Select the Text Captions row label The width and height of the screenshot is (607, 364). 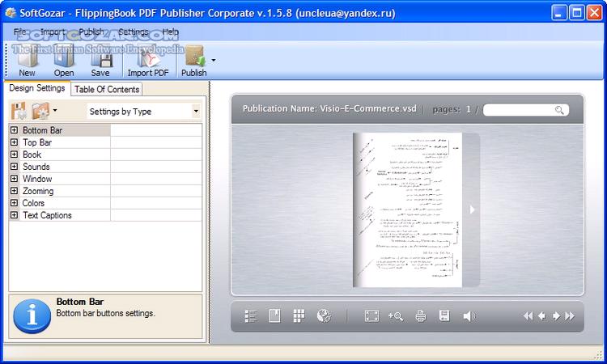point(47,215)
